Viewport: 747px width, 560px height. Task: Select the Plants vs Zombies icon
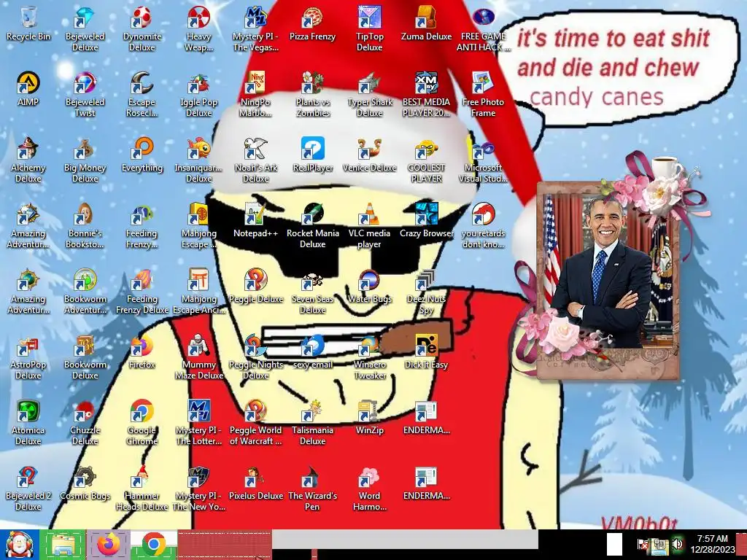pyautogui.click(x=312, y=94)
